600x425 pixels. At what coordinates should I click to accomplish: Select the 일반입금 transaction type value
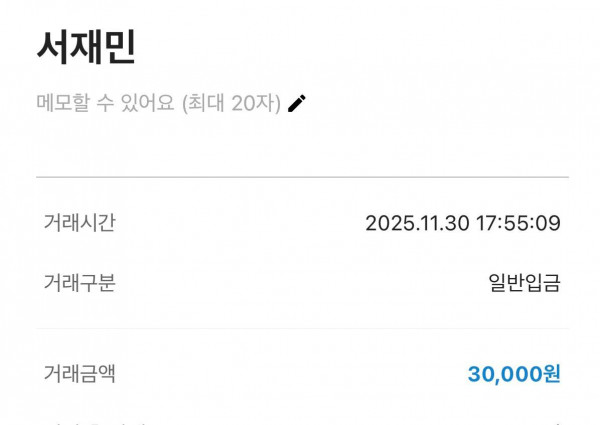(x=524, y=283)
